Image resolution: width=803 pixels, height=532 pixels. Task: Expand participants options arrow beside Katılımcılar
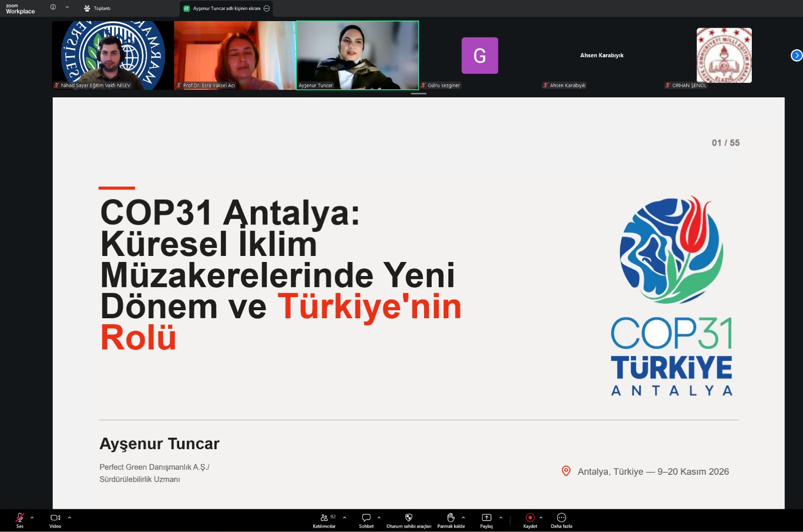point(344,517)
